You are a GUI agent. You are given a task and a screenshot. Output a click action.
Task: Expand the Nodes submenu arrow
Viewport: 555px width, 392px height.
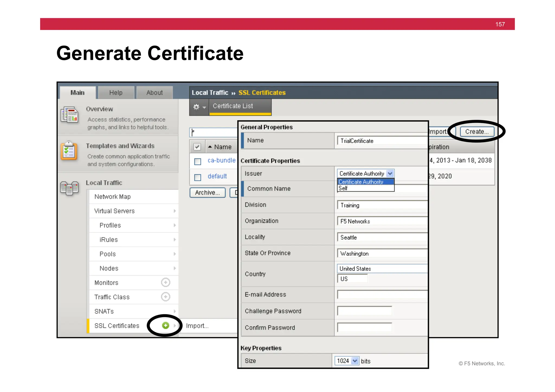point(175,268)
